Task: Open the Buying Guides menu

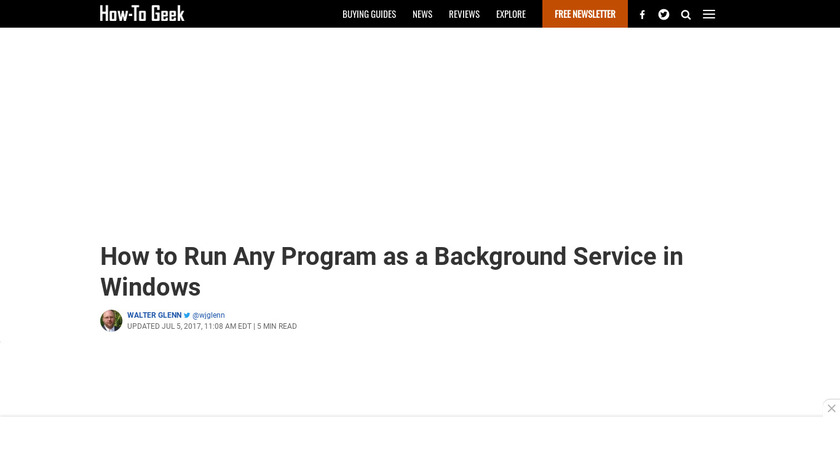Action: (369, 14)
